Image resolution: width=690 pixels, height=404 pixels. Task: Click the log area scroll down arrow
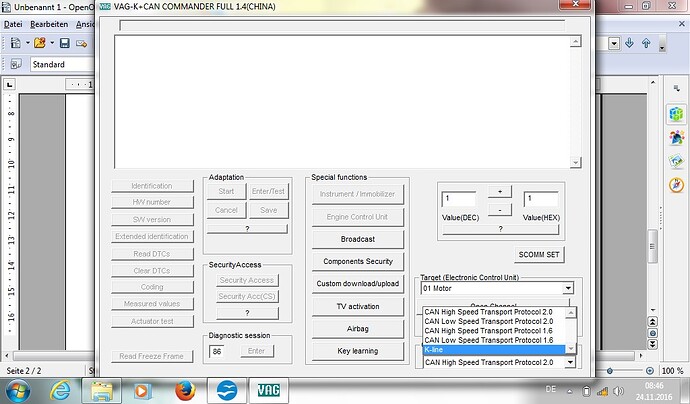pyautogui.click(x=576, y=163)
